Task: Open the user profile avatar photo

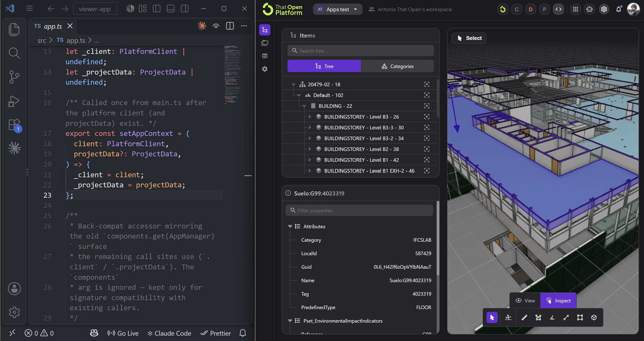Action: coord(633,9)
